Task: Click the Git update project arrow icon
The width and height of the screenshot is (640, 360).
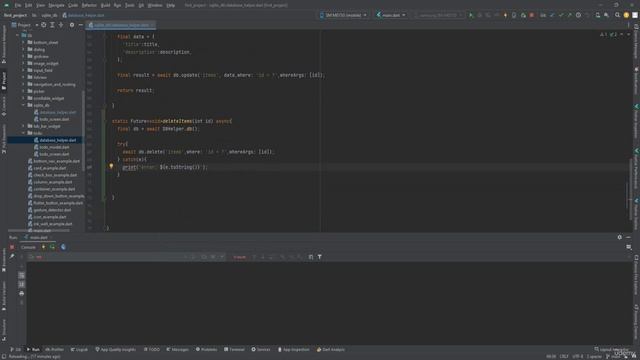Action: [x=552, y=15]
